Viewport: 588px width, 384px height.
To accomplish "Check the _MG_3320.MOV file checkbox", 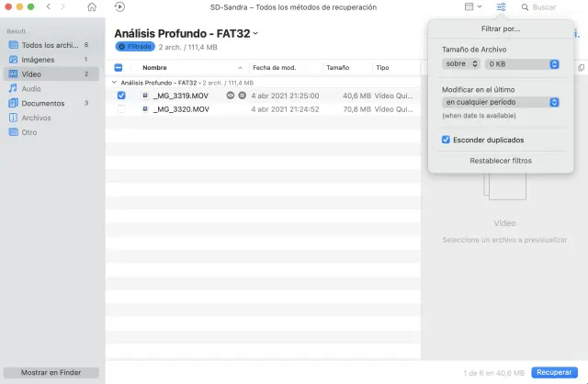I will coord(121,109).
